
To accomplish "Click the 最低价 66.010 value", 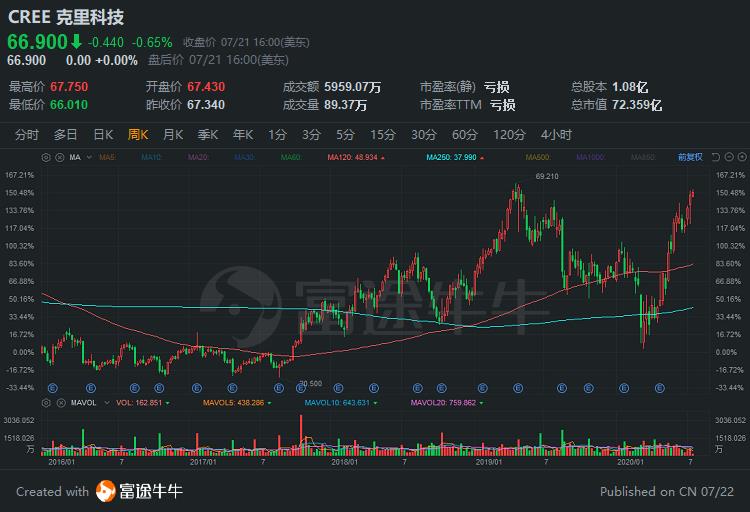I will coord(69,105).
